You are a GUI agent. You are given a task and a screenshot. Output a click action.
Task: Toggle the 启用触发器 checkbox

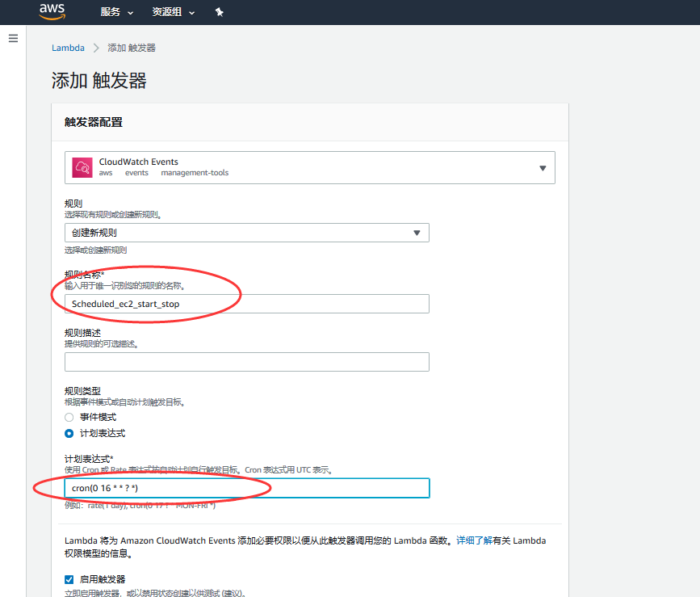(x=69, y=579)
